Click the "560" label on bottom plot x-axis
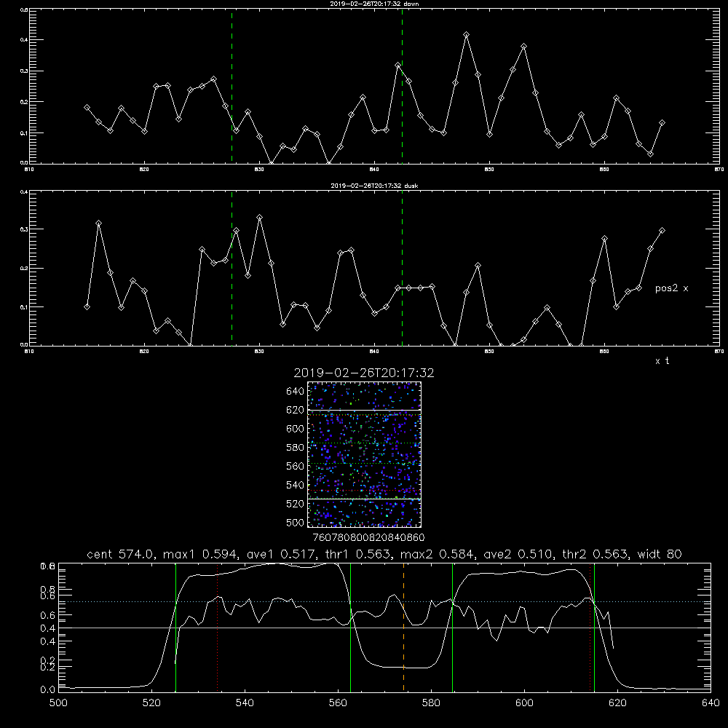The image size is (728, 728). click(338, 703)
